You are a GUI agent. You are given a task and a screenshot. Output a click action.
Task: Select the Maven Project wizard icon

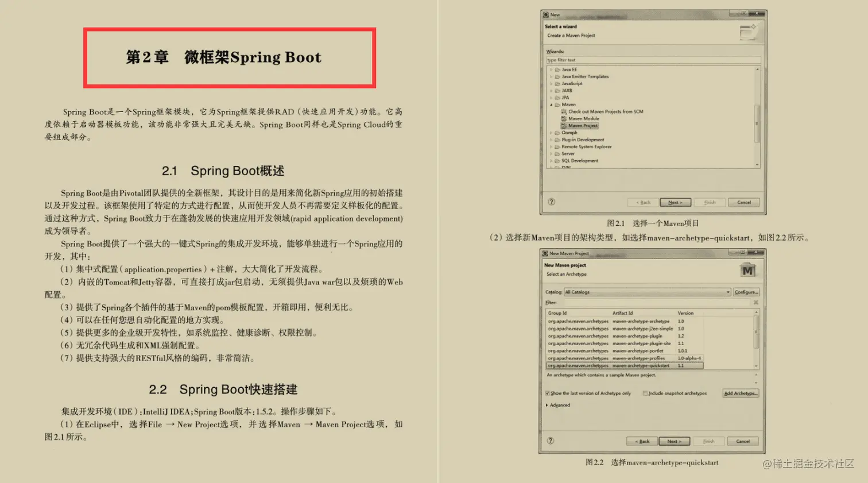pos(564,126)
